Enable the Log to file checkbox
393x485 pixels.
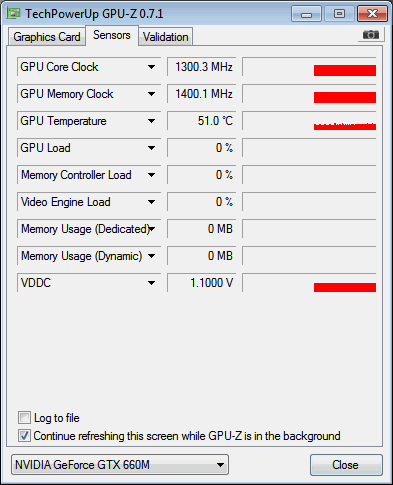point(24,418)
